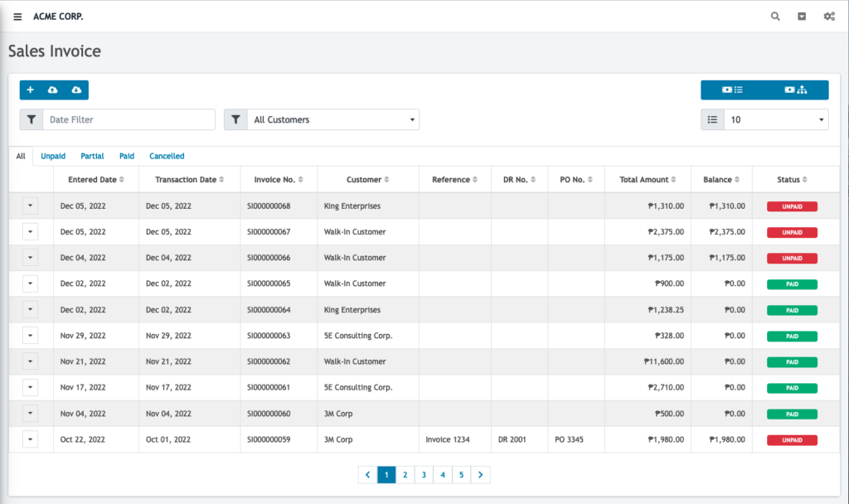Image resolution: width=849 pixels, height=504 pixels.
Task: Switch to the Cancelled tab
Action: [x=167, y=156]
